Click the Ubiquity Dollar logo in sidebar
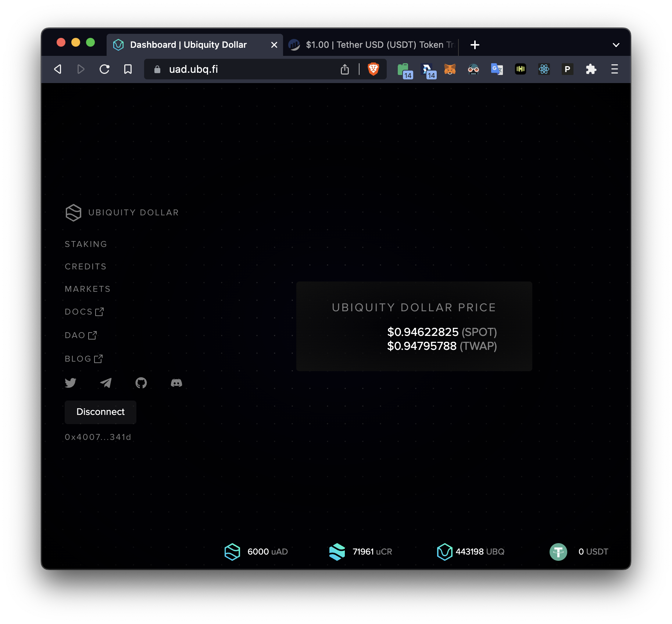This screenshot has height=624, width=672. tap(73, 212)
